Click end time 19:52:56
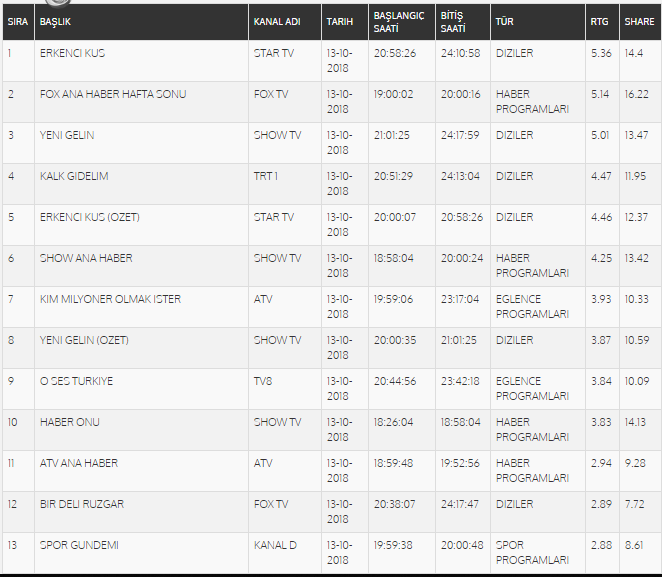The height and width of the screenshot is (577, 662). (x=460, y=463)
